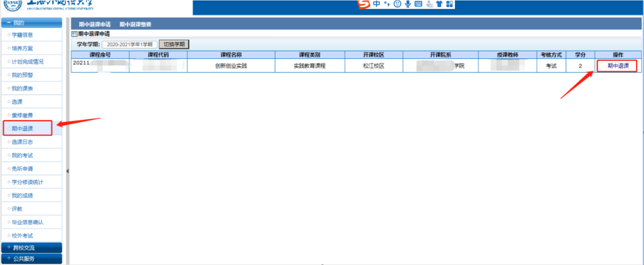Viewport: 644px width, 265px height.
Task: Open the 期中退课申请 tab
Action: 95,25
